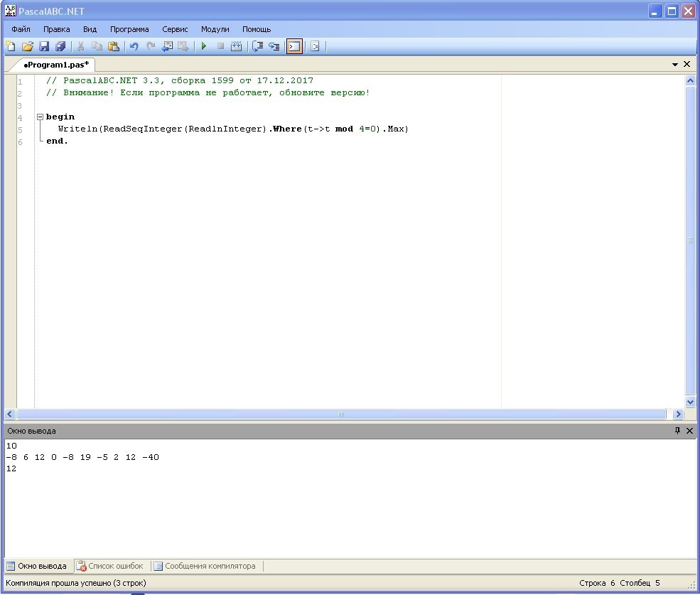
Task: Toggle the output window toolbar button
Action: pos(294,47)
